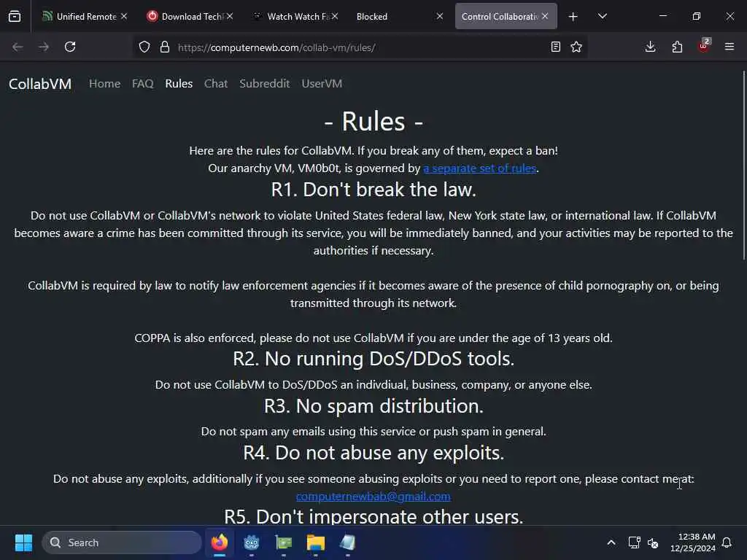Show hidden system tray icons chevron

click(x=611, y=542)
